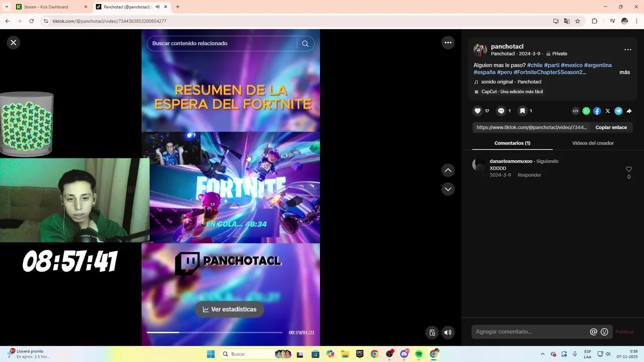This screenshot has height=362, width=644.
Task: Click the icon left of the speaker button
Action: pos(432,332)
